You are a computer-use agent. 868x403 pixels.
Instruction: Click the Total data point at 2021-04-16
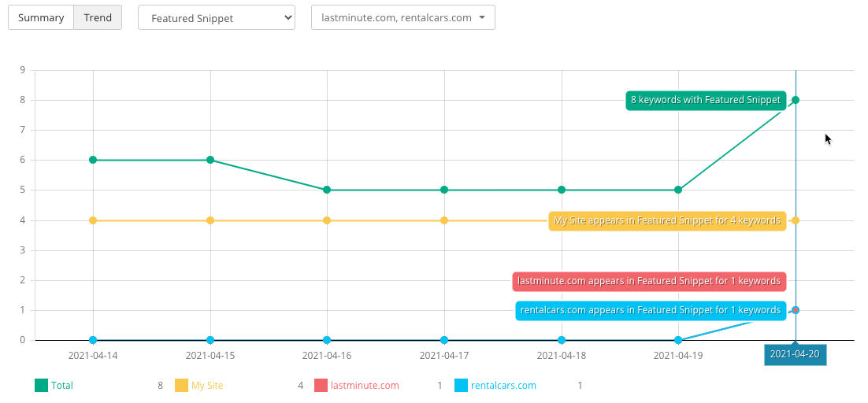327,190
